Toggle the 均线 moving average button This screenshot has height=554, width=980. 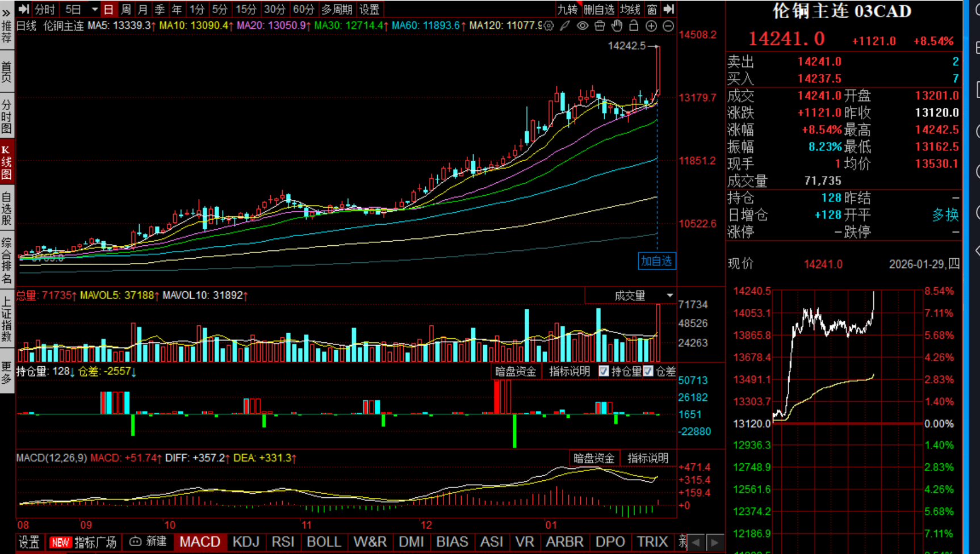pos(630,10)
